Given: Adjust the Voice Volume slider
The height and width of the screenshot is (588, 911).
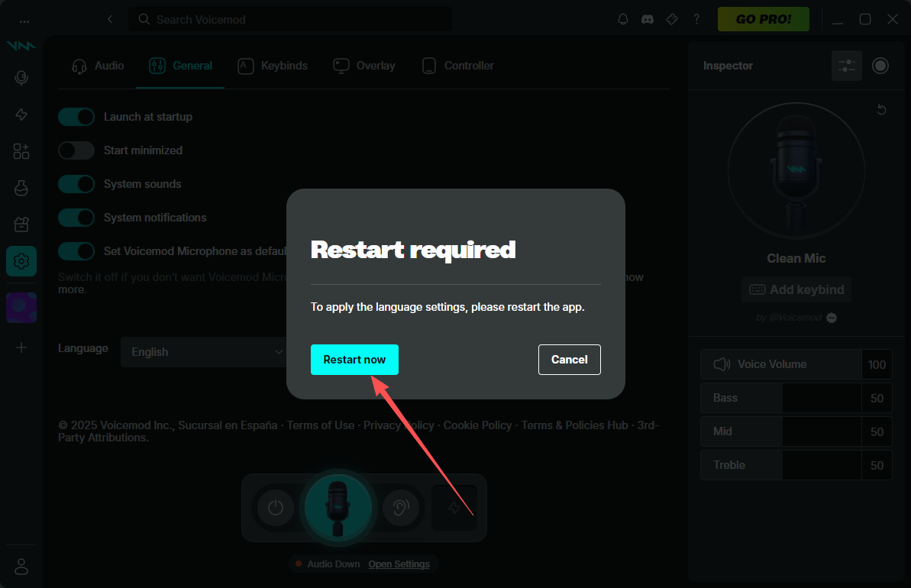Looking at the screenshot, I should pos(781,364).
